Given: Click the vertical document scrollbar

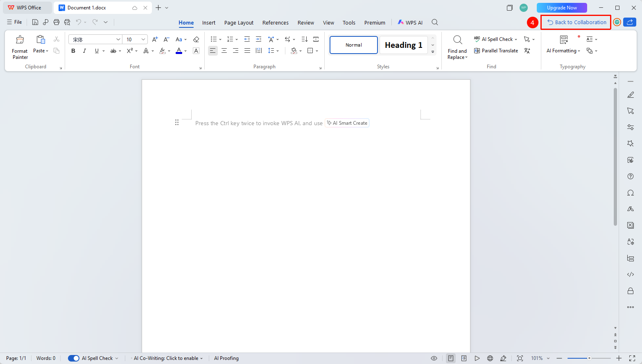Looking at the screenshot, I should (615, 157).
